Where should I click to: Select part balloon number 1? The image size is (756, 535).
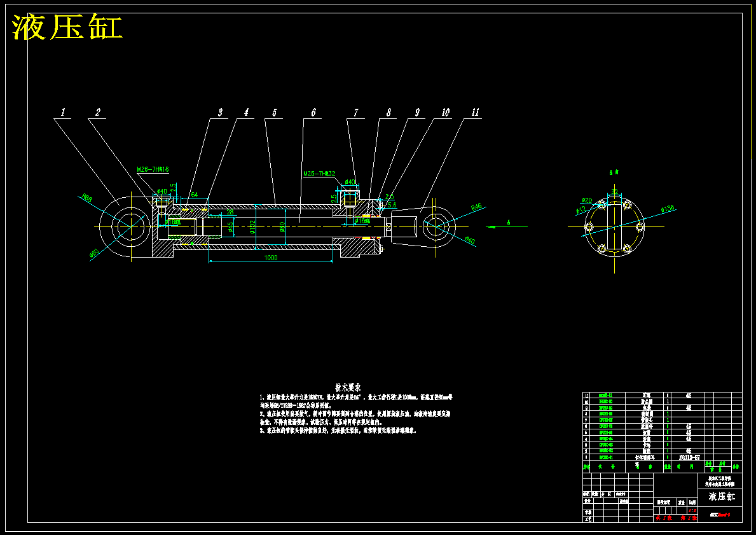click(63, 113)
